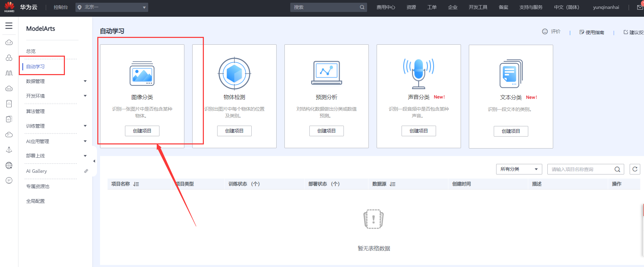Expand the 部署上线 menu arrow
This screenshot has height=267, width=644.
tap(85, 156)
